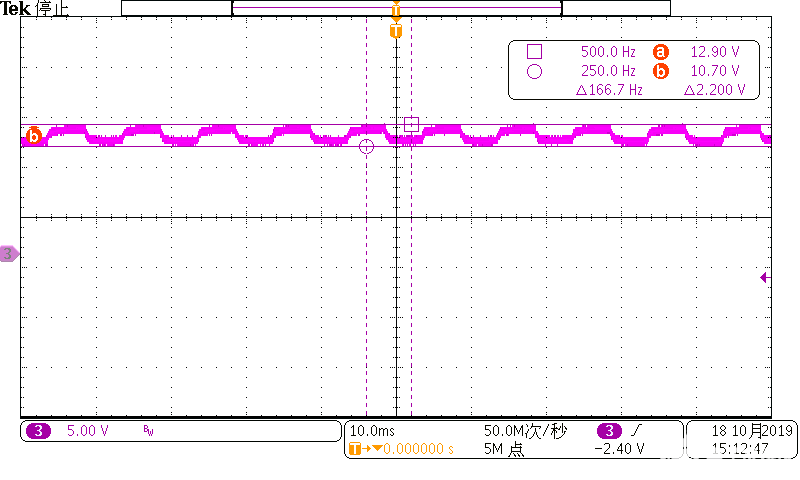Click the 500.0 Hz cursor readout
The image size is (800, 480).
coord(608,52)
